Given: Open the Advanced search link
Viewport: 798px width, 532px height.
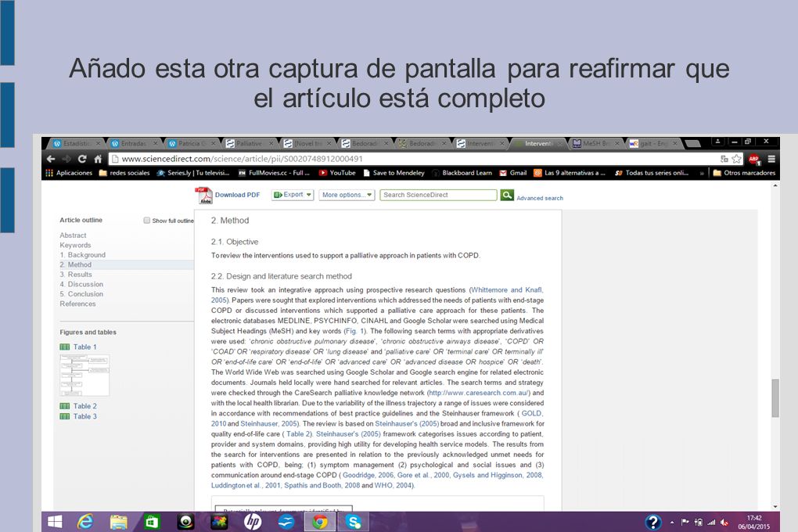Looking at the screenshot, I should [x=540, y=198].
